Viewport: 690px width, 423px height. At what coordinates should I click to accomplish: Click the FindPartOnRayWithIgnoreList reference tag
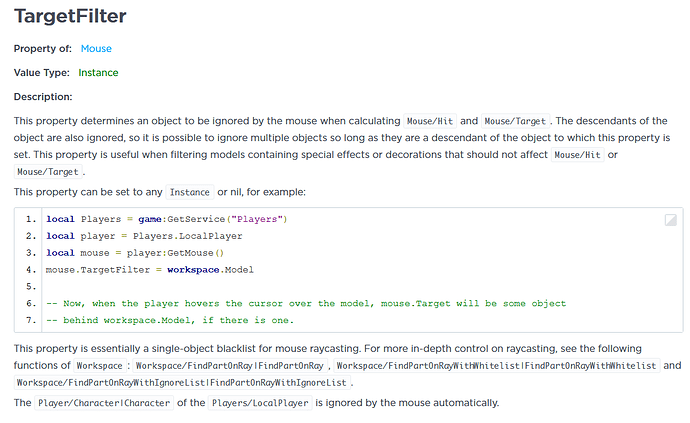182,383
